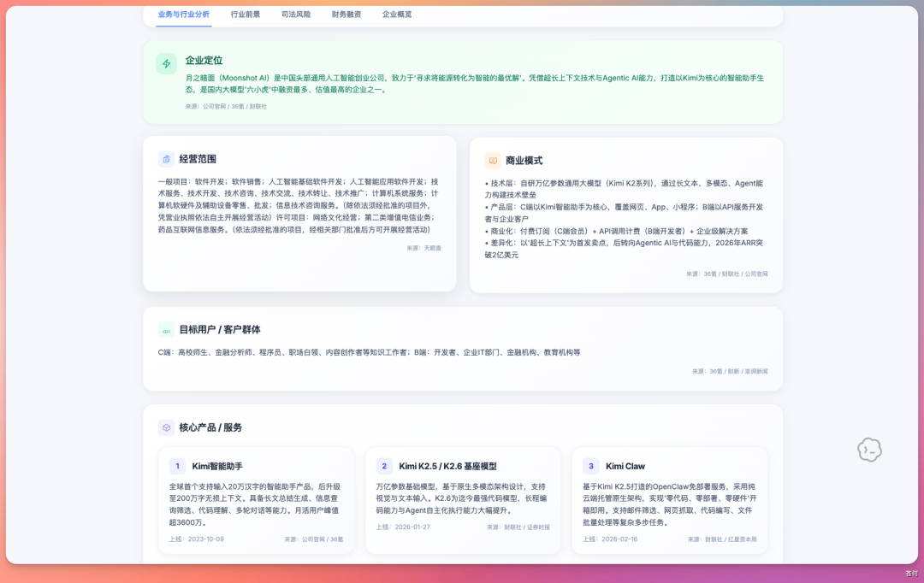
Task: Click the 万亿参数基础模型 card description
Action: pos(461,498)
